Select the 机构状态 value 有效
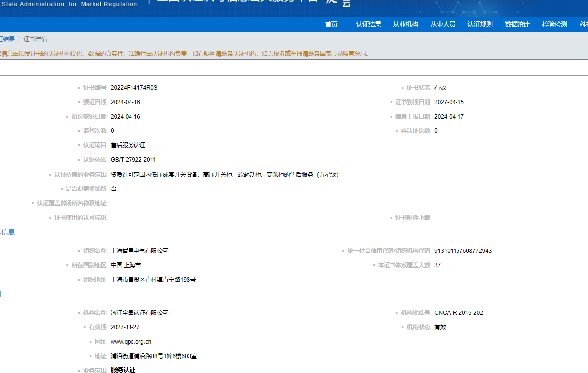 440,327
